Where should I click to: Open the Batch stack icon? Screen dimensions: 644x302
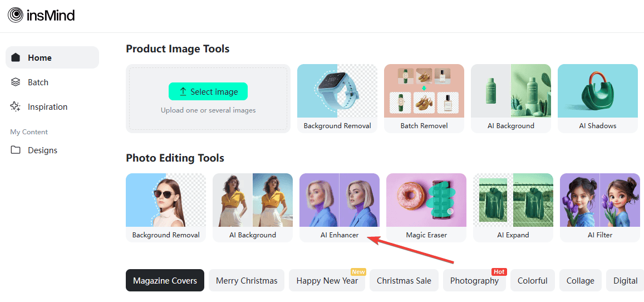[15, 82]
